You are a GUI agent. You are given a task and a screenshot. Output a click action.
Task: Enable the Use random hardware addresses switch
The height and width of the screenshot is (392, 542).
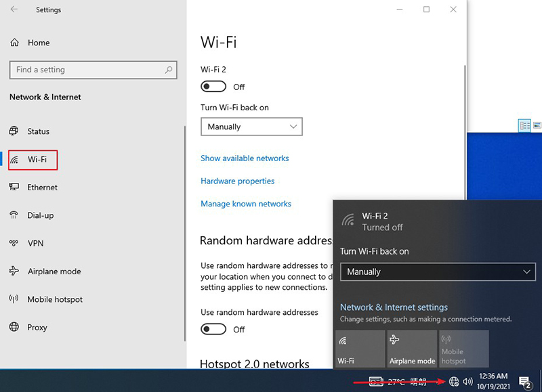pyautogui.click(x=213, y=329)
